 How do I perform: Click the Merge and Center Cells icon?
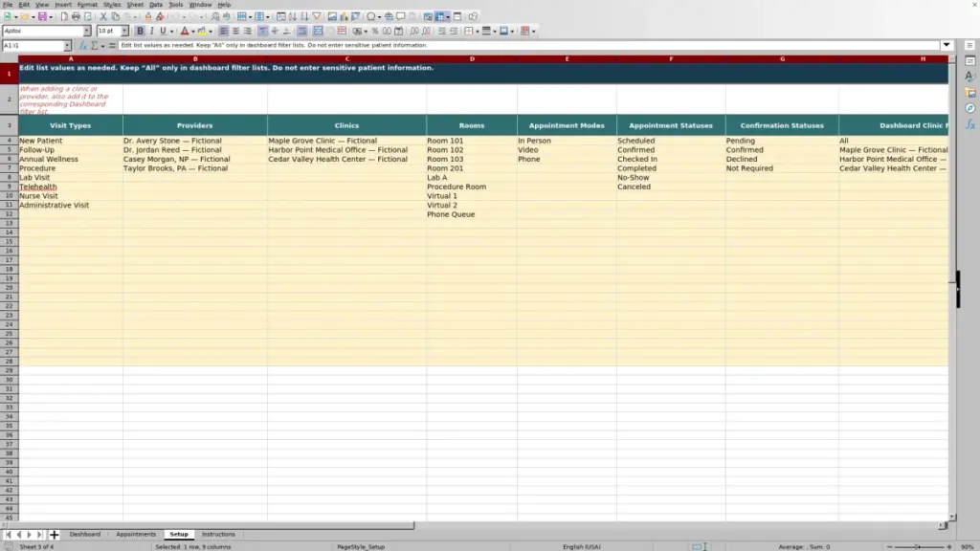(x=318, y=32)
